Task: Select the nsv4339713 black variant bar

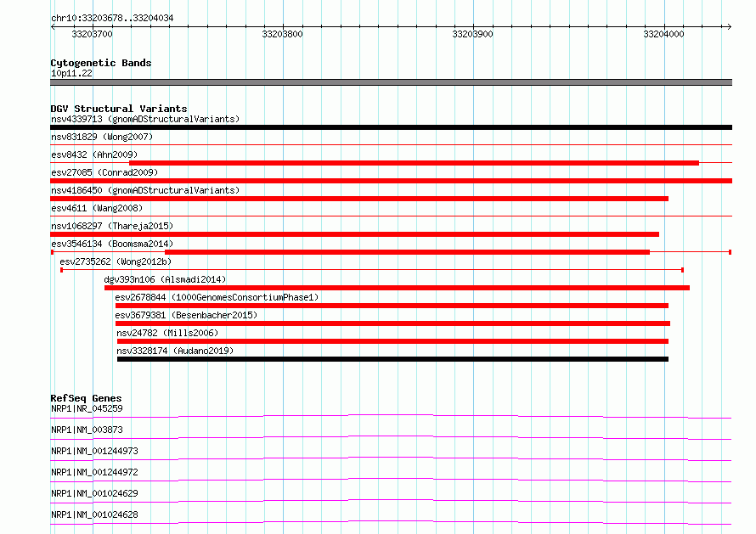Action: pos(391,127)
